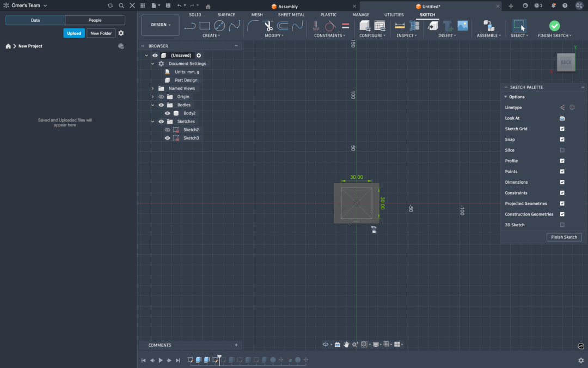This screenshot has height=368, width=588.
Task: Switch to the SURFACE ribbon tab
Action: point(226,15)
